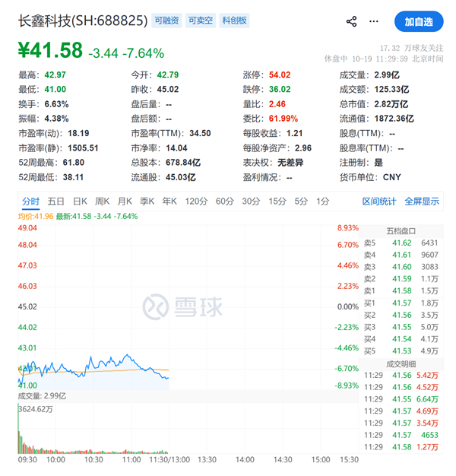Click the 市盈率(静) value 1505.51

click(83, 148)
